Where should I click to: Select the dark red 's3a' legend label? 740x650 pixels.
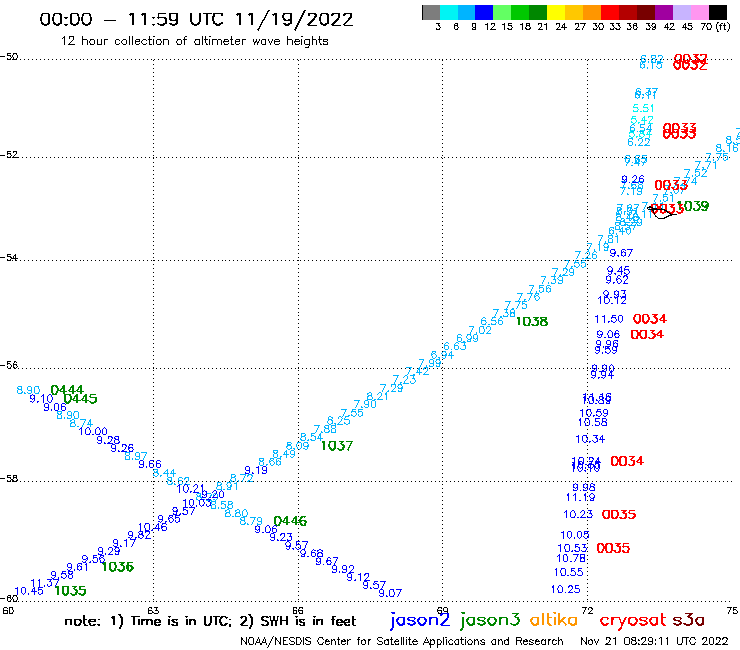point(688,620)
